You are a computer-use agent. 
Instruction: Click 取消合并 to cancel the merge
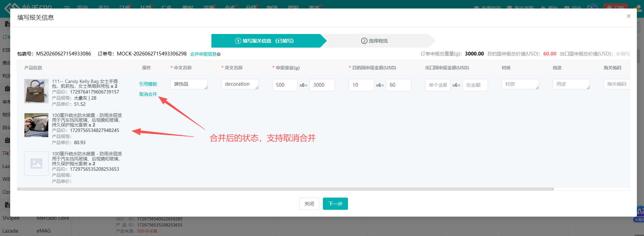click(148, 94)
